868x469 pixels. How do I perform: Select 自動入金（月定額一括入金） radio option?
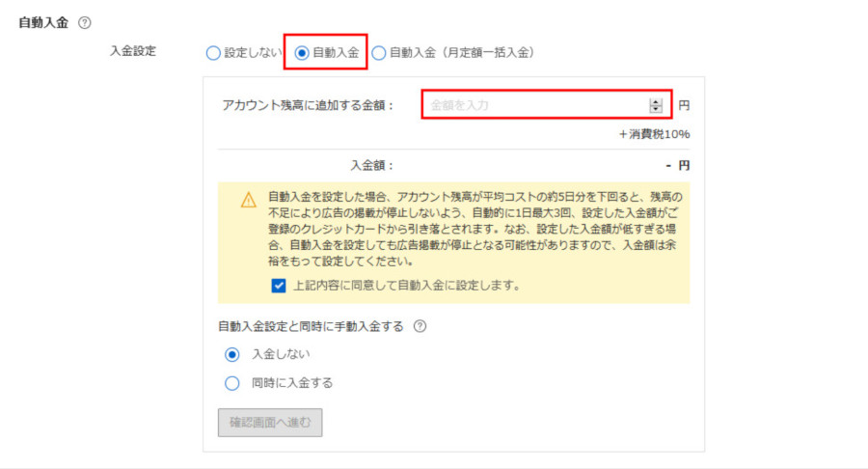(379, 53)
